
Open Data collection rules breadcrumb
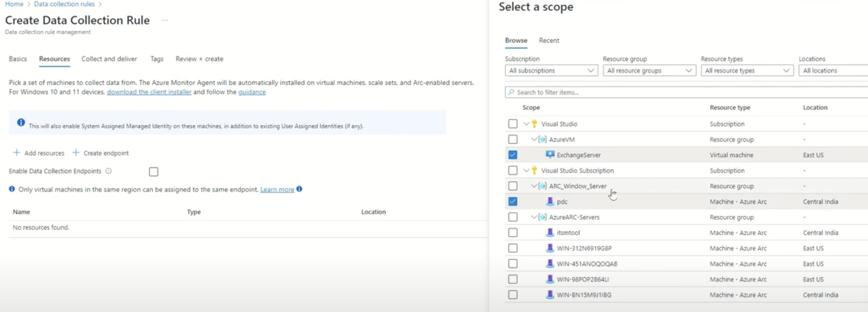pyautogui.click(x=64, y=4)
